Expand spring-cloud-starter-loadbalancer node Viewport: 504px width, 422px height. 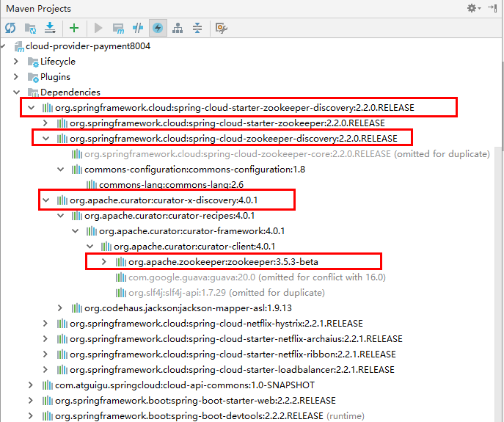[x=45, y=370]
